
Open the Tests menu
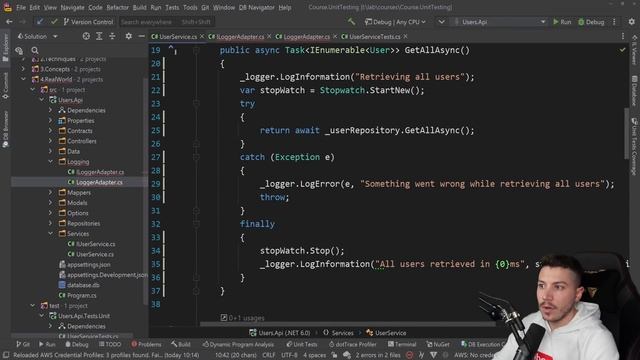[172, 7]
